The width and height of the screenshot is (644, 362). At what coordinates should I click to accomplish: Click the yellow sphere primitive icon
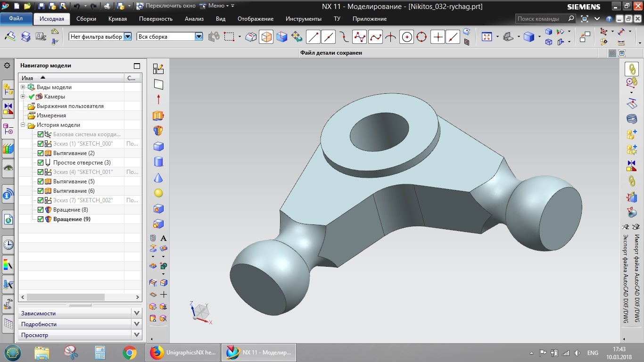[x=158, y=193]
